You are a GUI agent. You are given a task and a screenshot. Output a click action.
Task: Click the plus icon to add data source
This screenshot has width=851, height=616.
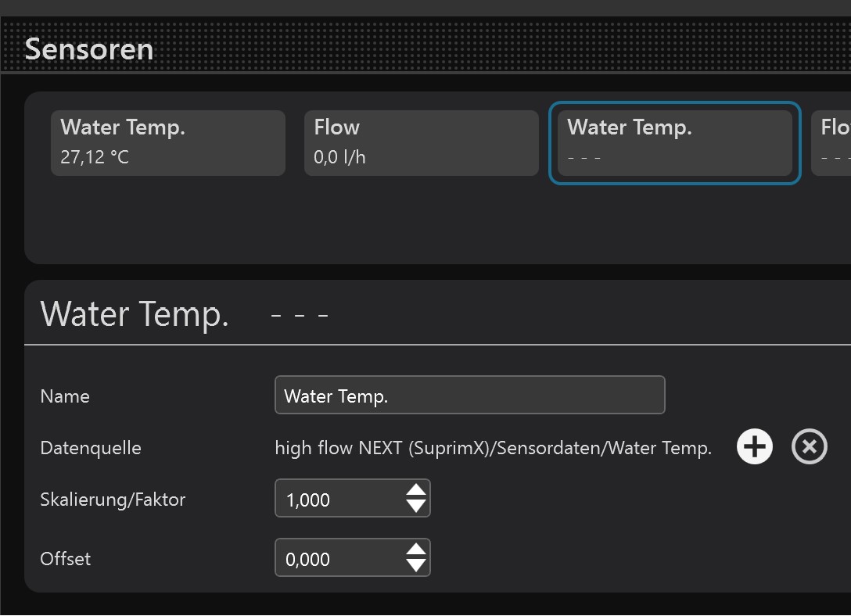click(754, 448)
